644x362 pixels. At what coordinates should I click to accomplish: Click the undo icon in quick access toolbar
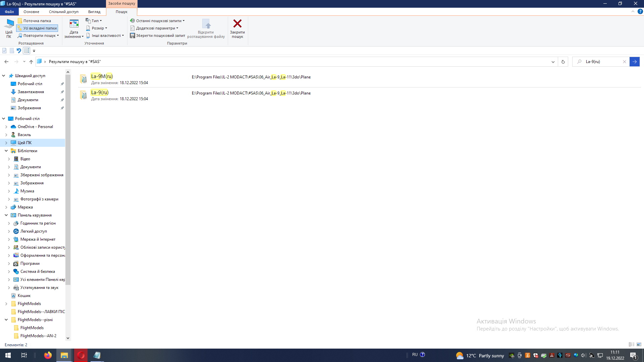[19, 51]
